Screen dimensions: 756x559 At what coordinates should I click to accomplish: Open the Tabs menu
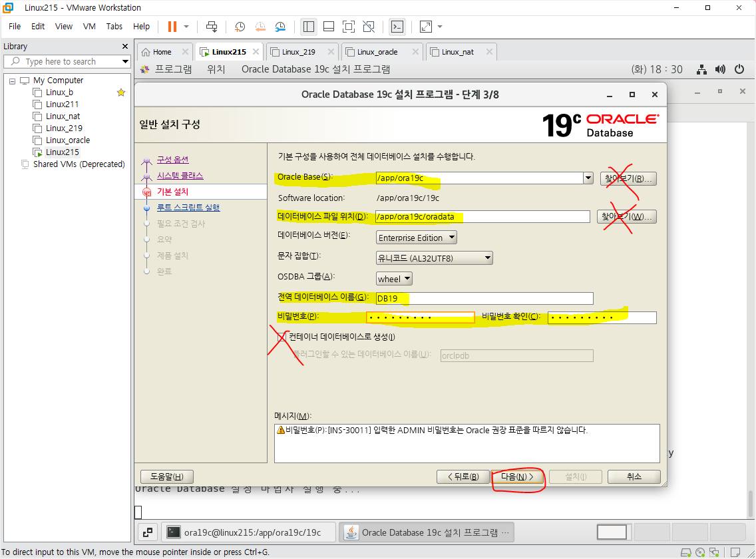(114, 27)
